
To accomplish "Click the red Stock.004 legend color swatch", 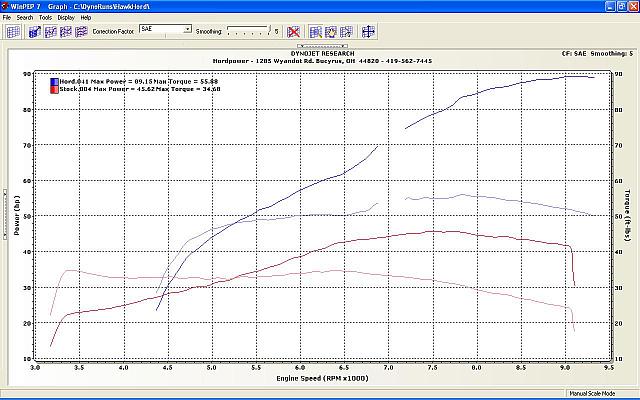I will click(54, 89).
